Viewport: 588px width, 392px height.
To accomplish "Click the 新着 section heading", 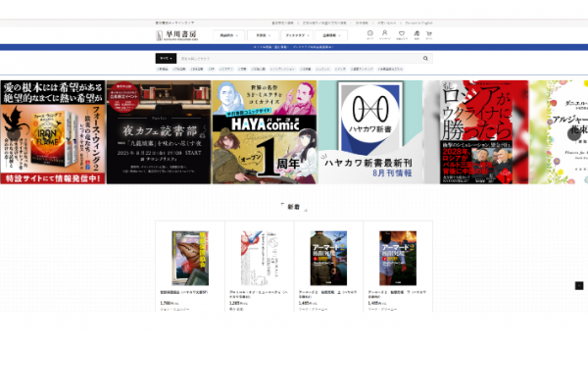I will [294, 207].
